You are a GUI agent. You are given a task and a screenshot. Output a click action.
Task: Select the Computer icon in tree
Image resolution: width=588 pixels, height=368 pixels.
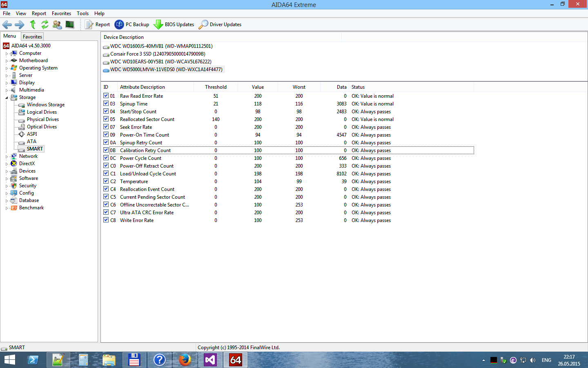[14, 53]
